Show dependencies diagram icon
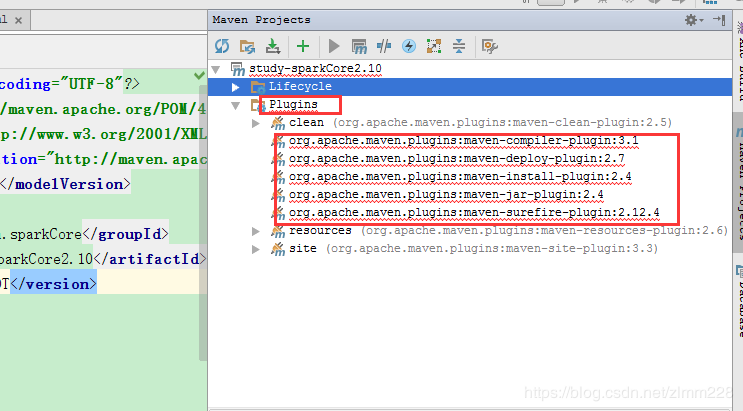Image resolution: width=743 pixels, height=411 pixels. (434, 46)
